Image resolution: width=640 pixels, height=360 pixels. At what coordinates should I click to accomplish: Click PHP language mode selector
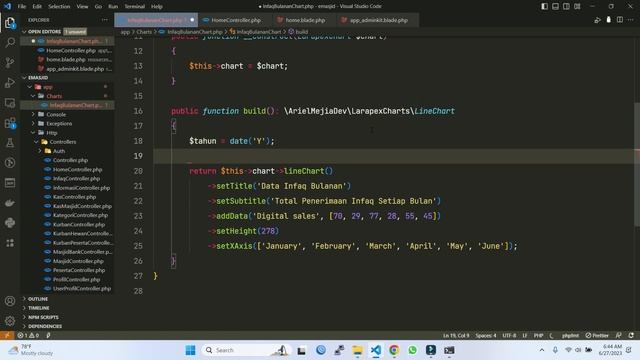(x=538, y=335)
